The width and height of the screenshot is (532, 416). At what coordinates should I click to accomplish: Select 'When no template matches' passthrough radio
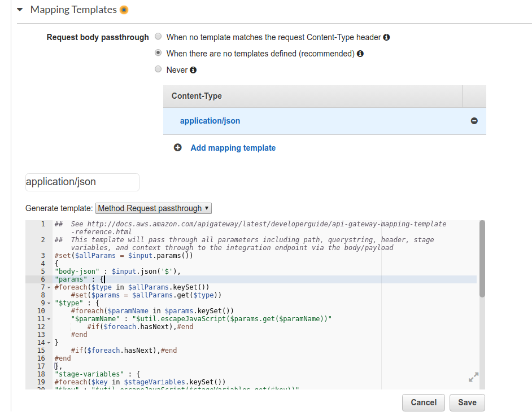coord(158,36)
